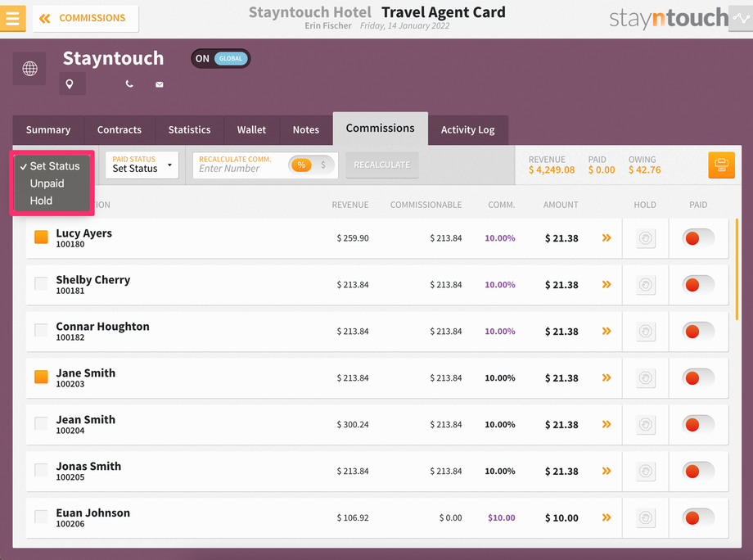
Task: Switch to the Contracts tab
Action: pyautogui.click(x=119, y=129)
